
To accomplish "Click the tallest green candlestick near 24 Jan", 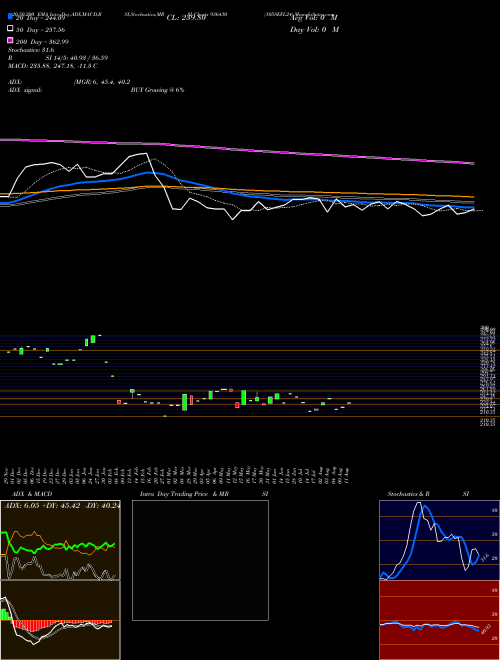I will coord(93,339).
